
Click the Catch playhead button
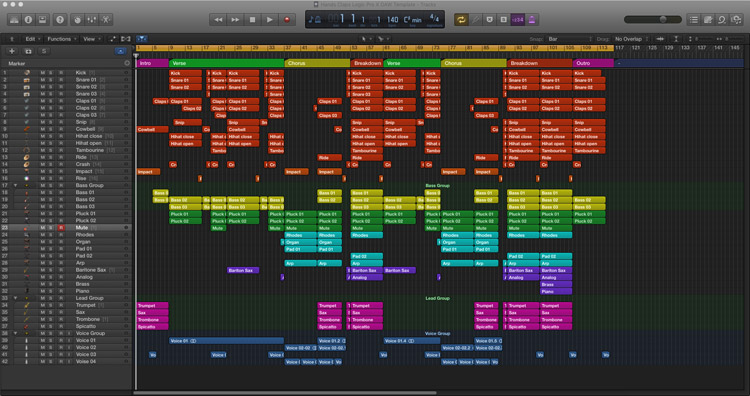(x=142, y=39)
